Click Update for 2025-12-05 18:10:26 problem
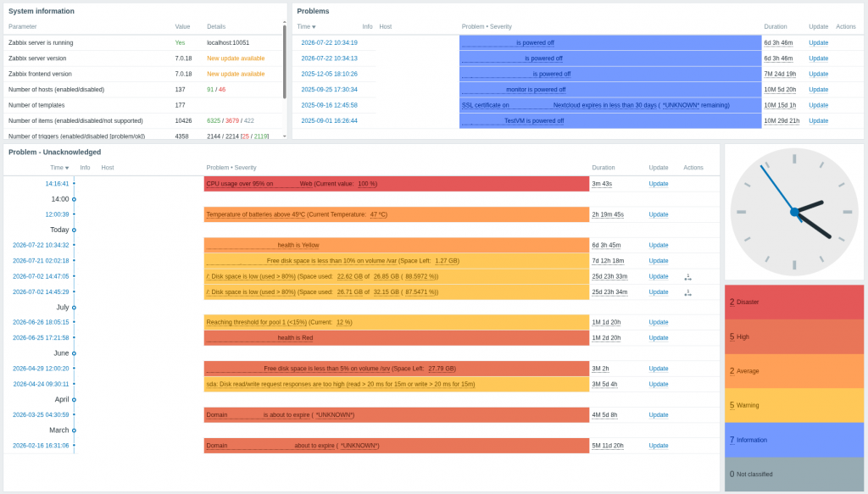Viewport: 868px width, 494px height. point(818,74)
